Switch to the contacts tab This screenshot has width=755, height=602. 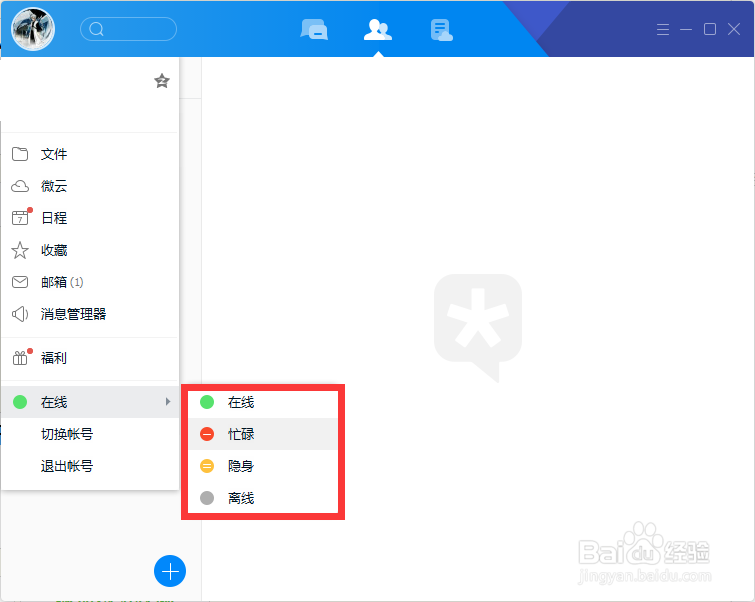click(378, 30)
